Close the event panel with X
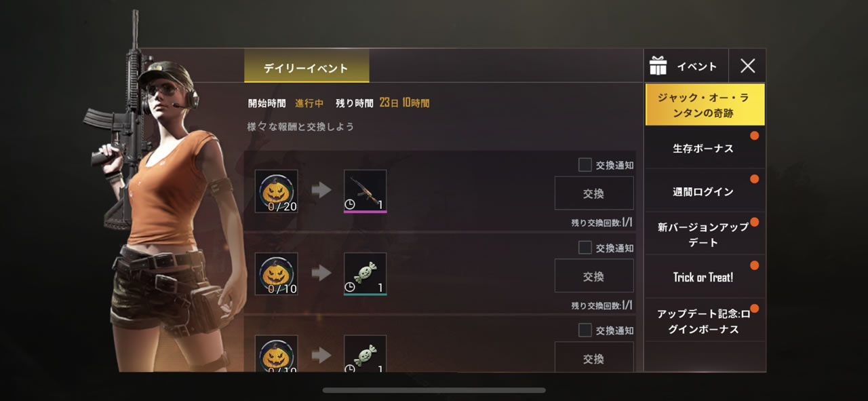The width and height of the screenshot is (868, 401). [747, 66]
